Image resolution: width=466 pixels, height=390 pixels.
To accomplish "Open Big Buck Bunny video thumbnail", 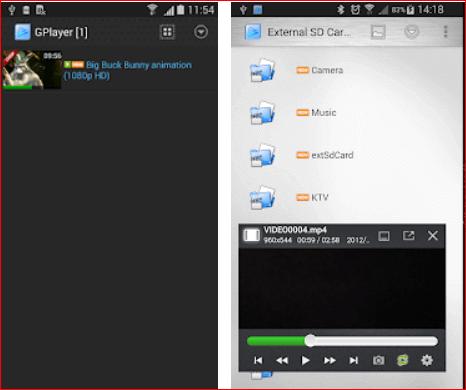I will (32, 70).
